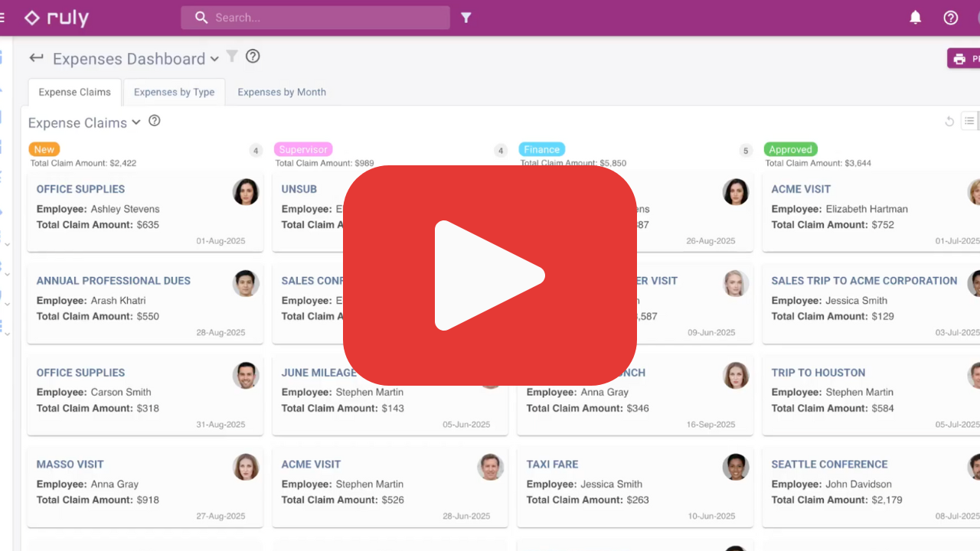The height and width of the screenshot is (551, 980).
Task: Open TRIP TO HOUSTON card
Action: 871,396
